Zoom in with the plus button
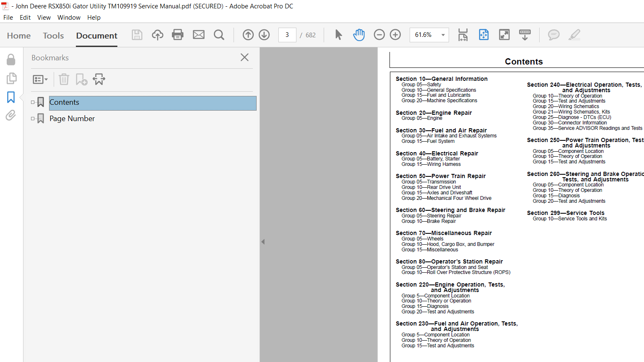Image resolution: width=644 pixels, height=362 pixels. pyautogui.click(x=395, y=35)
